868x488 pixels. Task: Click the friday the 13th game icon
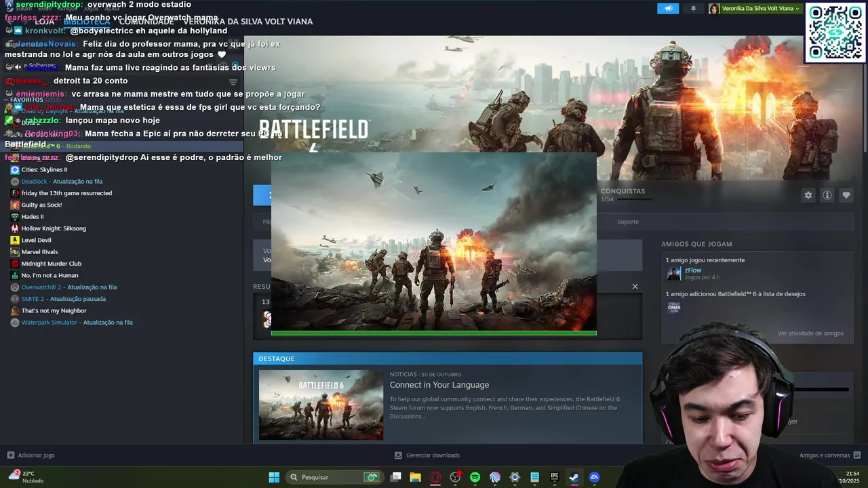pos(15,193)
